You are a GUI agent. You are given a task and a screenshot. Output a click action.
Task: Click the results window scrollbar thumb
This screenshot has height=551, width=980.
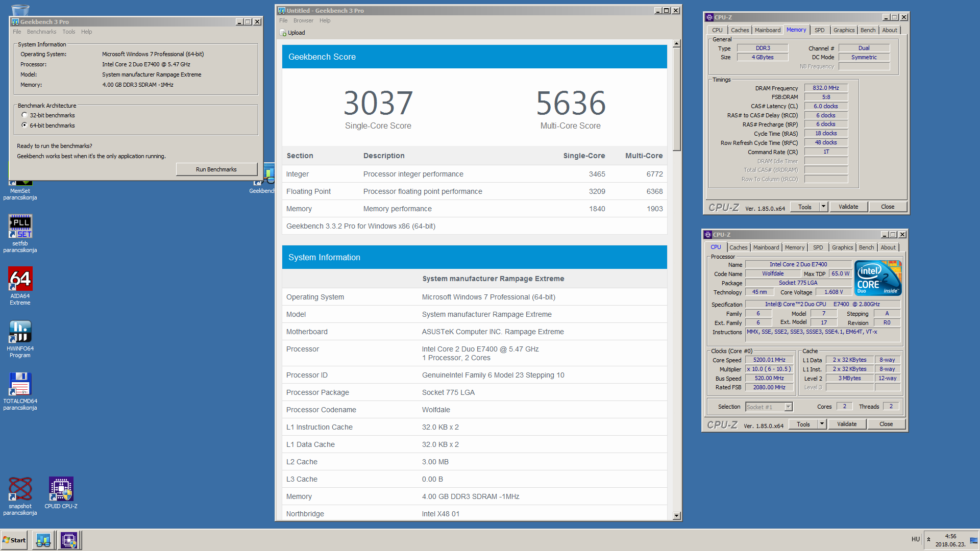tap(676, 99)
